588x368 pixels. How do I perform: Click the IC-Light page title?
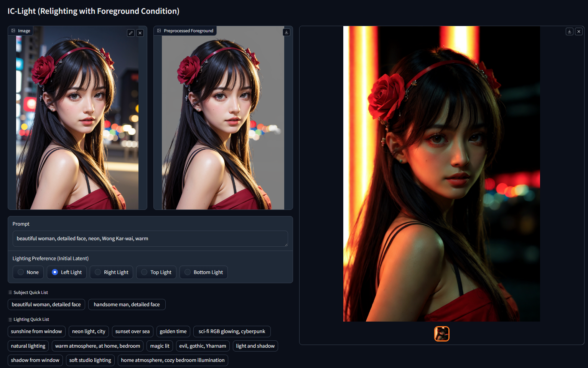[94, 11]
